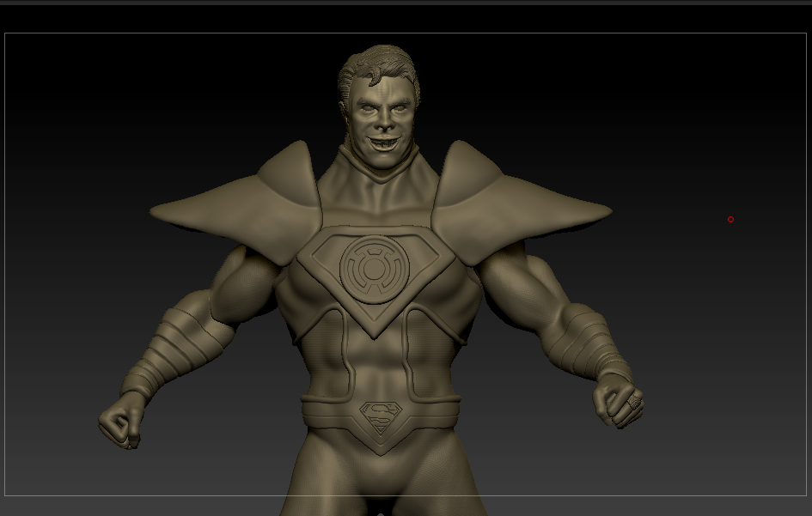Click the ring on the character's fist
The width and height of the screenshot is (812, 516).
(x=634, y=402)
